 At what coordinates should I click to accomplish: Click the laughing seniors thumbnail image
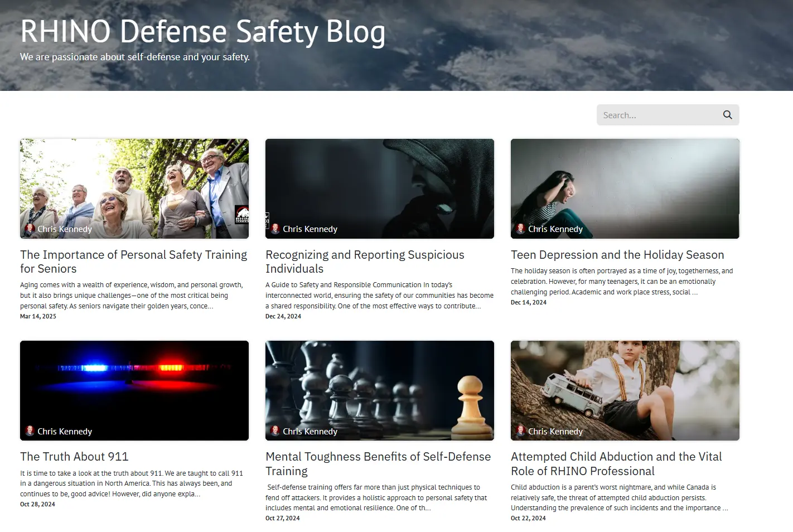pos(134,188)
